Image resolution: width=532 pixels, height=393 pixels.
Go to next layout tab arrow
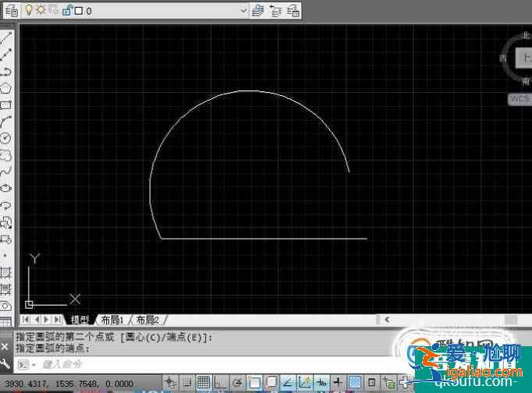47,320
